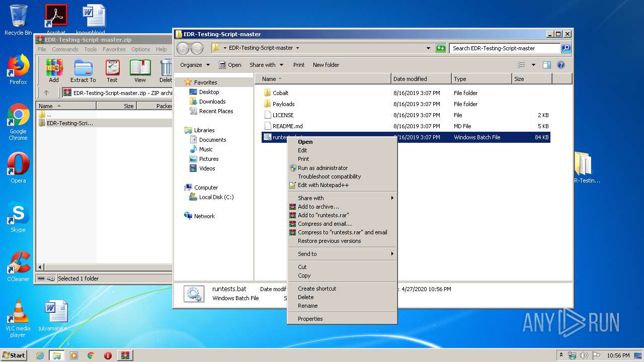Toggle the preview pane icon in Explorer
The height and width of the screenshot is (362, 644).
547,65
